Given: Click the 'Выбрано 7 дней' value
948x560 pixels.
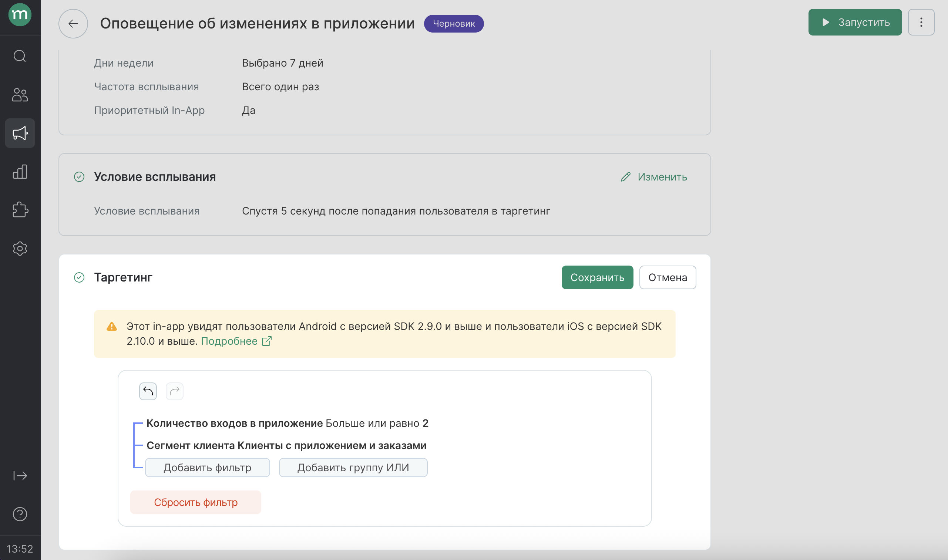Looking at the screenshot, I should [x=283, y=63].
